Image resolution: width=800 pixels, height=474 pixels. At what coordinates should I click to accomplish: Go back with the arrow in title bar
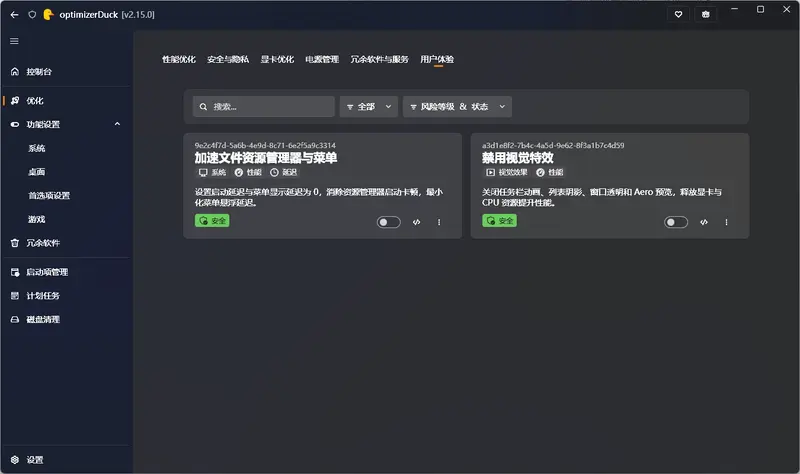(x=14, y=15)
